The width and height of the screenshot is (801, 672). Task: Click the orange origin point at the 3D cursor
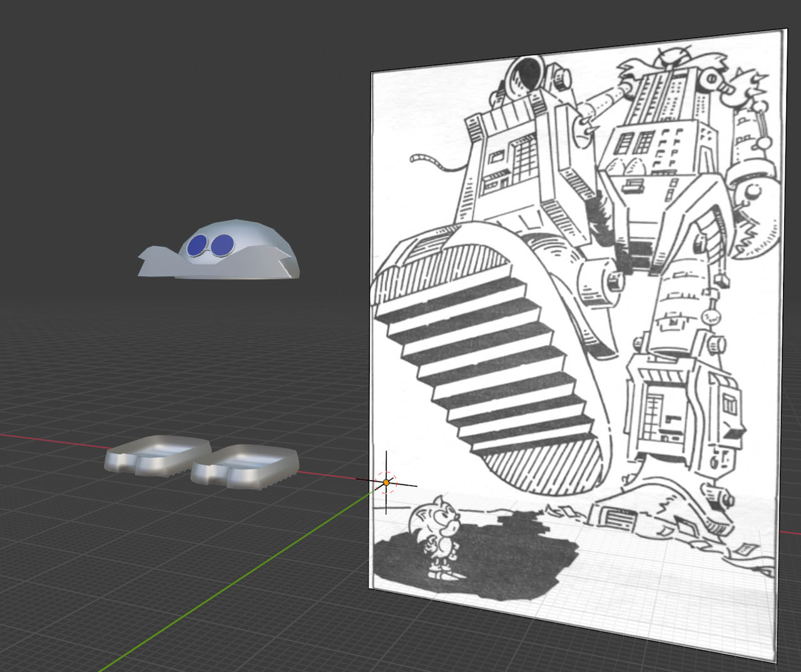click(x=386, y=482)
